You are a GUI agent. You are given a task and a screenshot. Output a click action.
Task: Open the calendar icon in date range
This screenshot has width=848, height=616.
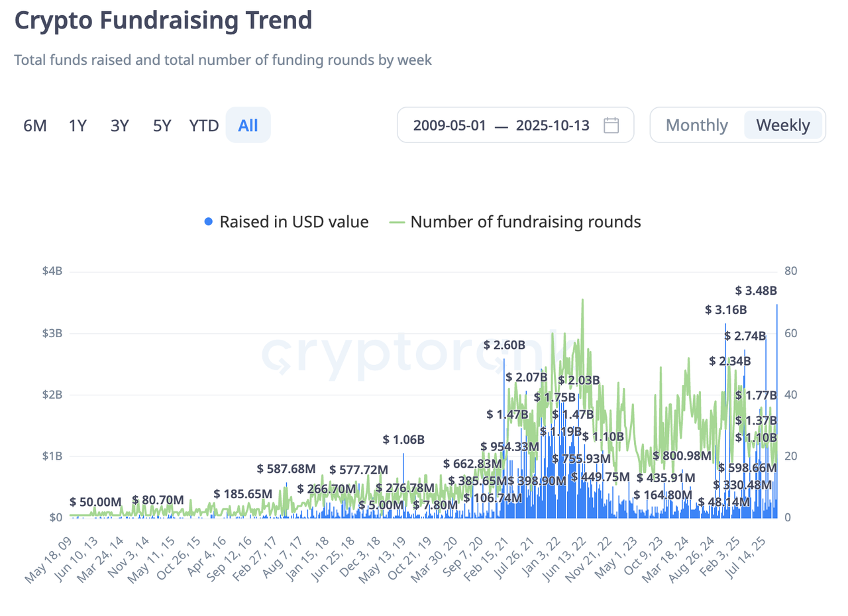tap(611, 125)
